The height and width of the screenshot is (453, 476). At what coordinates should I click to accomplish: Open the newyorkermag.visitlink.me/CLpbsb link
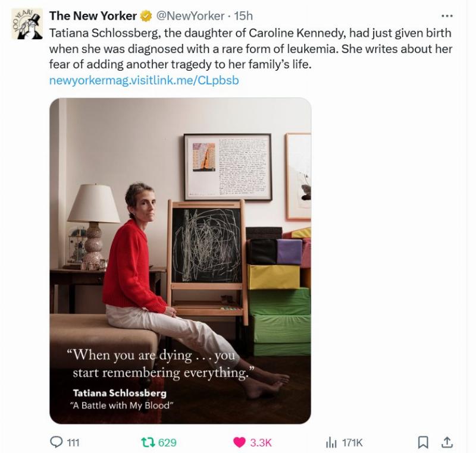tap(144, 80)
